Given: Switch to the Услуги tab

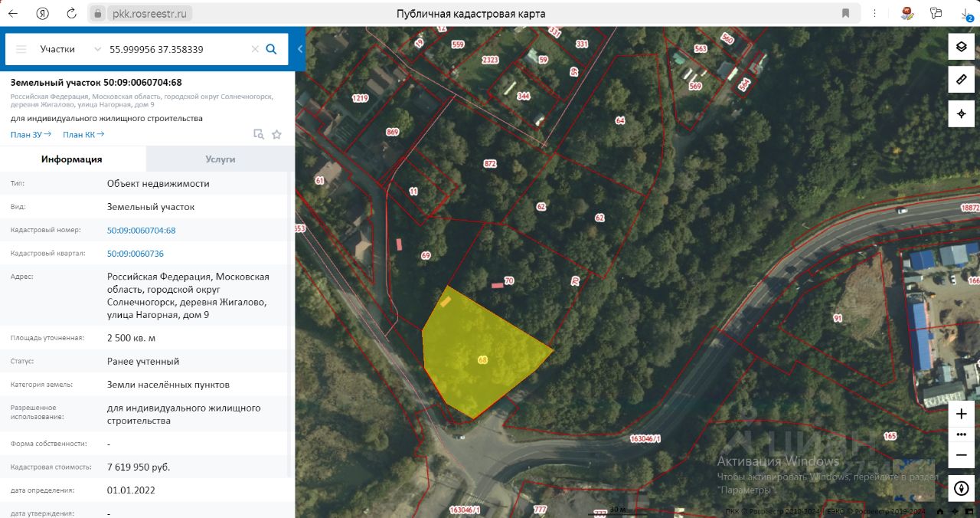Looking at the screenshot, I should pyautogui.click(x=220, y=159).
